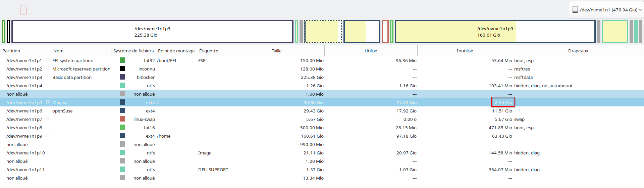Sort by Système de fichiers column header
The image size is (644, 188).
point(133,51)
